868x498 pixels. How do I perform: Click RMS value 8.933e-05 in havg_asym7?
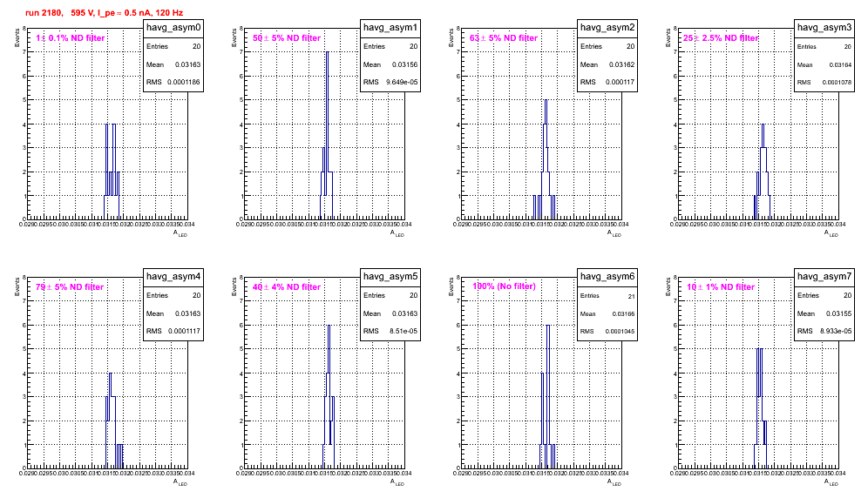point(836,331)
